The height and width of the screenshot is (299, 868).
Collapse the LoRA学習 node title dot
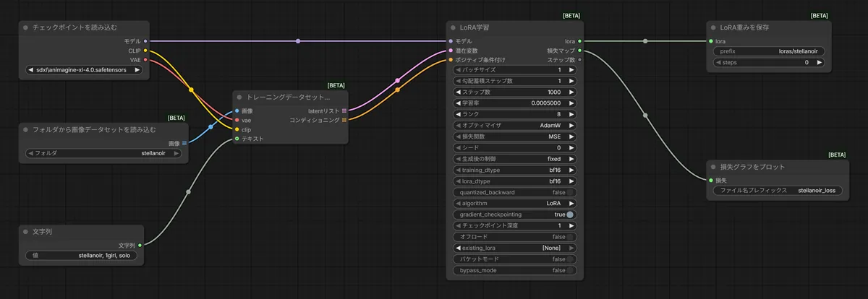click(x=452, y=27)
